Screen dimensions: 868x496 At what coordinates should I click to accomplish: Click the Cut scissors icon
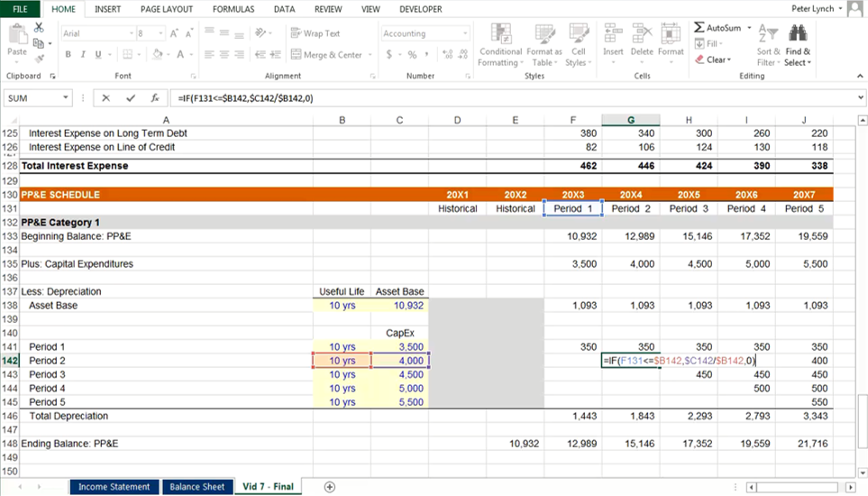tap(39, 27)
